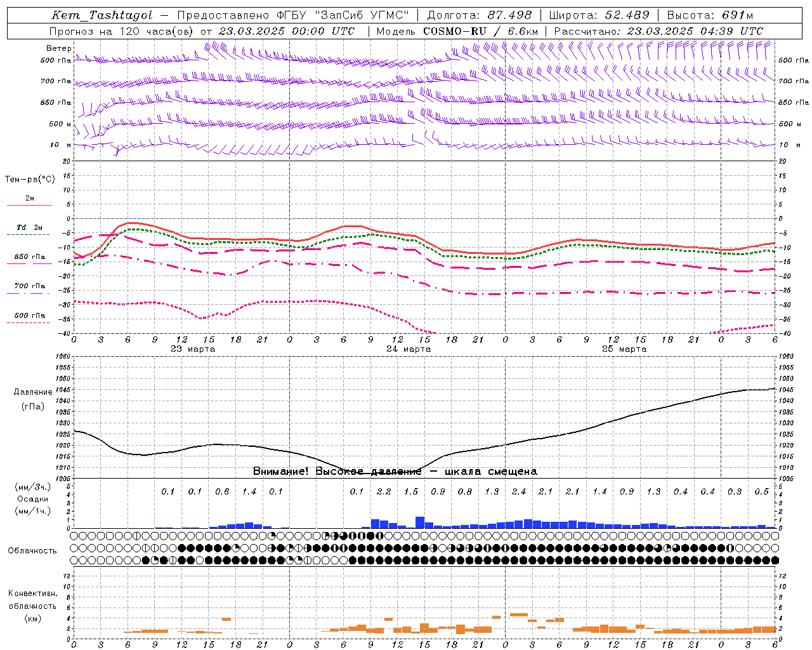Select precipitation total 0.8

[465, 491]
